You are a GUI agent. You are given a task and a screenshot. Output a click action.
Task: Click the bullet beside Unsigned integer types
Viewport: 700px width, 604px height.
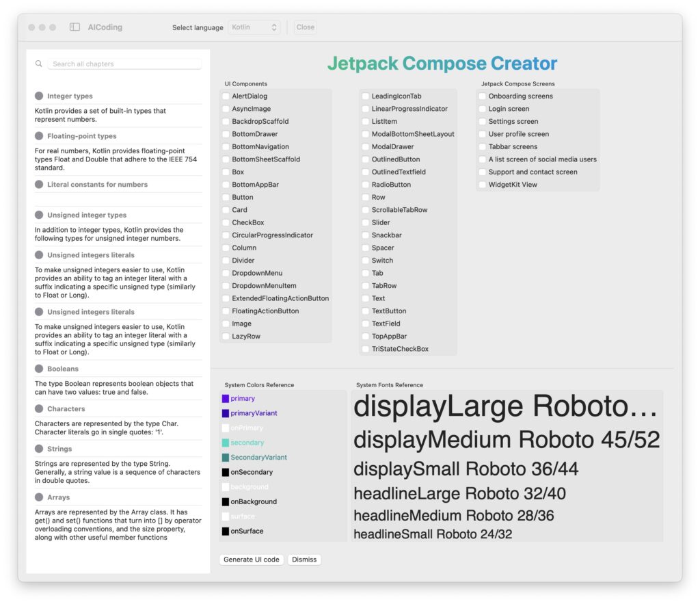[x=39, y=215]
